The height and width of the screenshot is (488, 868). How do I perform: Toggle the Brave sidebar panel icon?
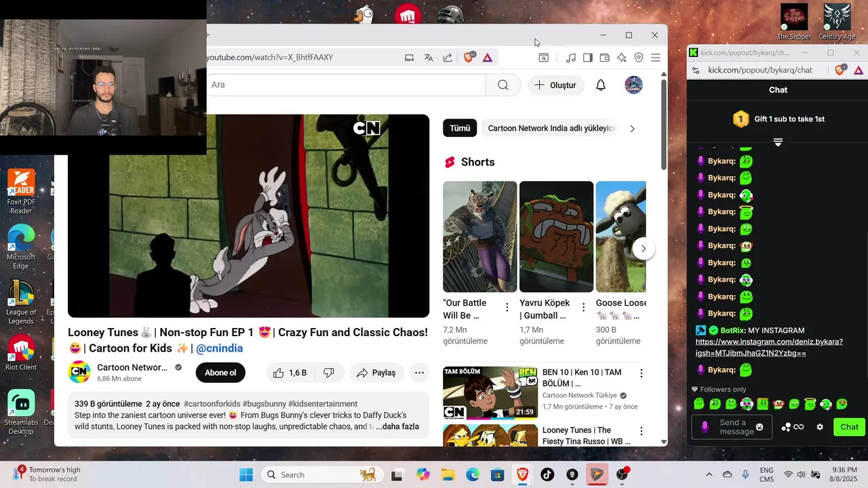[x=588, y=58]
